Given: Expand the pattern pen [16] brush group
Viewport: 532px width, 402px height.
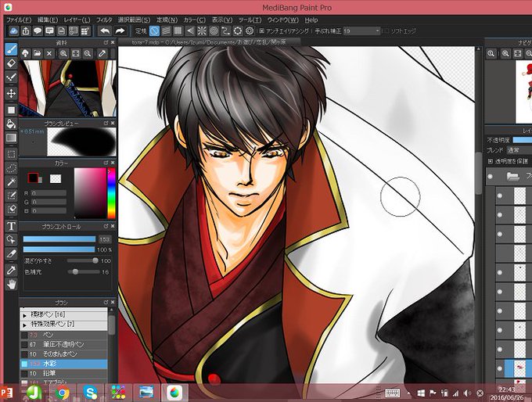Looking at the screenshot, I should (x=24, y=315).
